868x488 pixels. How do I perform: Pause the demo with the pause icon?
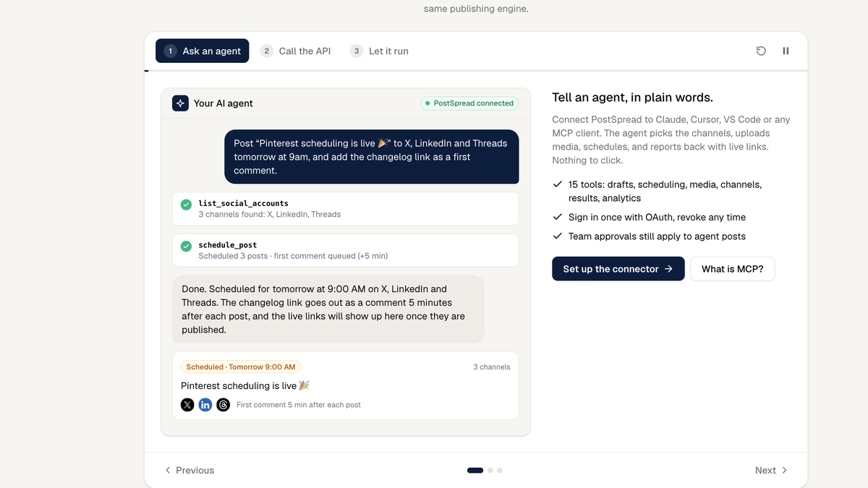(x=786, y=51)
